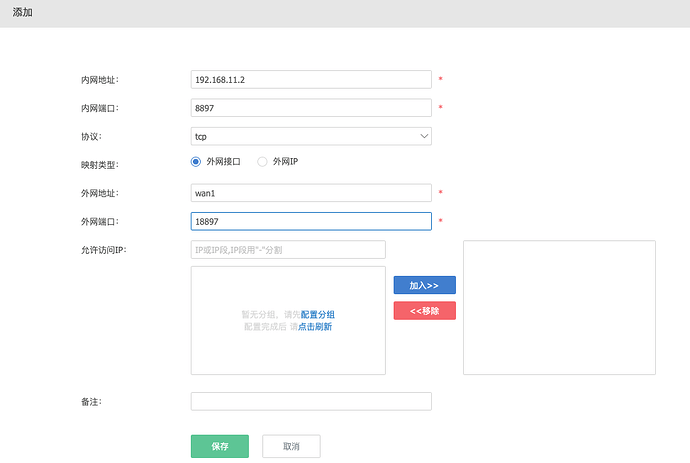This screenshot has width=690, height=463.
Task: Click the 映射类型 label text
Action: click(x=99, y=164)
